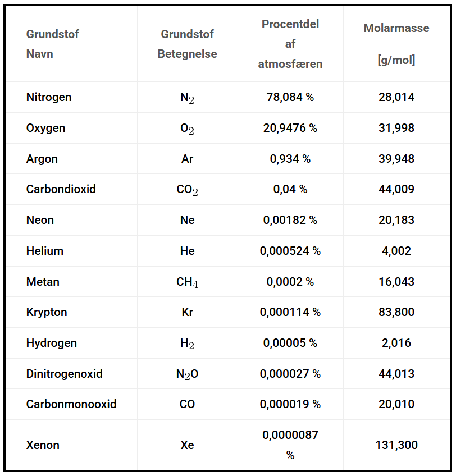Select Xenon's molar mass 131,300
Viewport: 456px width, 476px height.
coord(396,445)
